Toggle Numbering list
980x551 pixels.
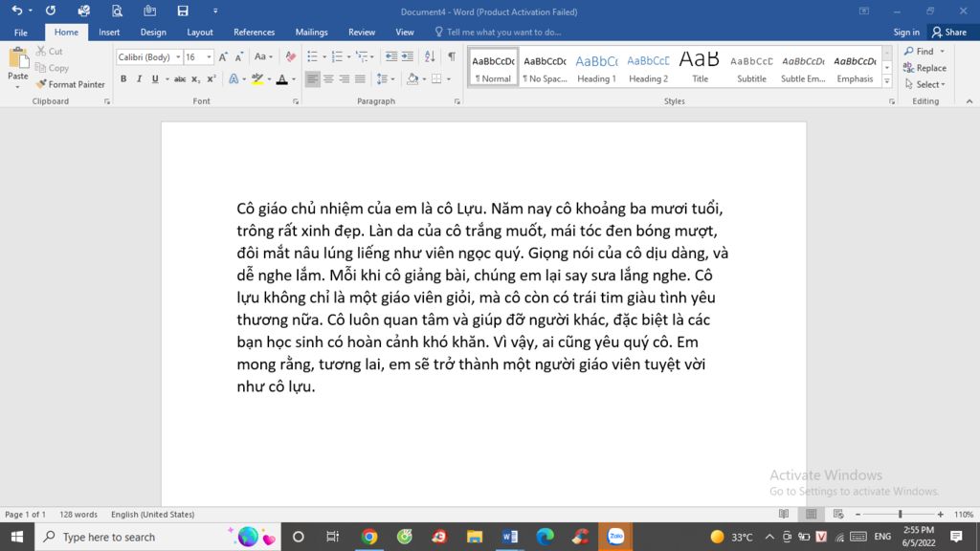338,56
